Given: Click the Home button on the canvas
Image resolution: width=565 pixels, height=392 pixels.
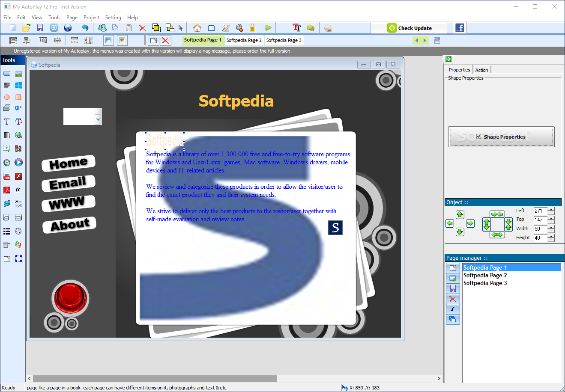Looking at the screenshot, I should tap(69, 163).
